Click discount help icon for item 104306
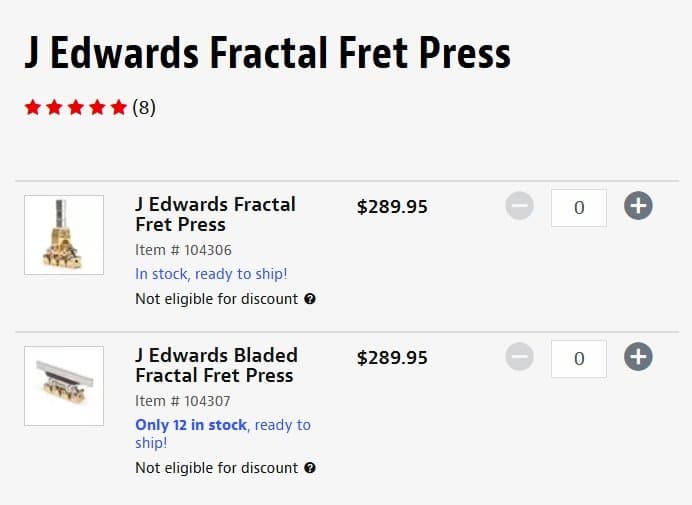692x505 pixels. [x=310, y=299]
